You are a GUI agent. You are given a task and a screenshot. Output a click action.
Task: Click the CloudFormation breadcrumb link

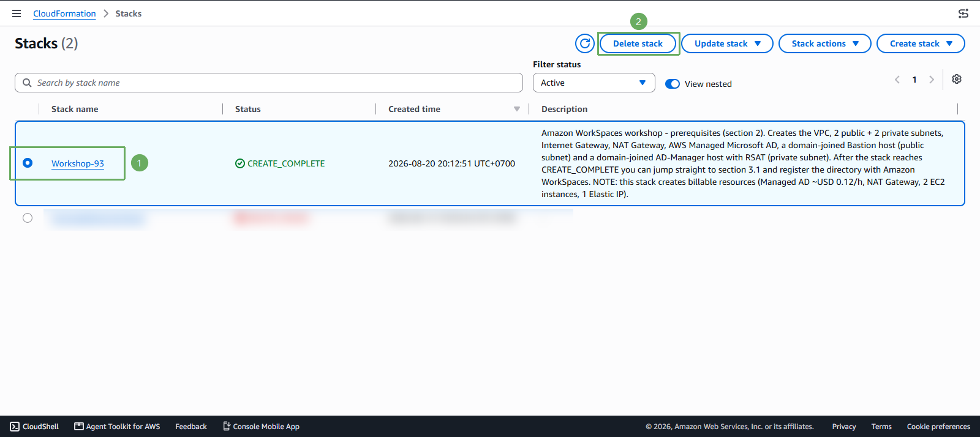[x=64, y=13]
